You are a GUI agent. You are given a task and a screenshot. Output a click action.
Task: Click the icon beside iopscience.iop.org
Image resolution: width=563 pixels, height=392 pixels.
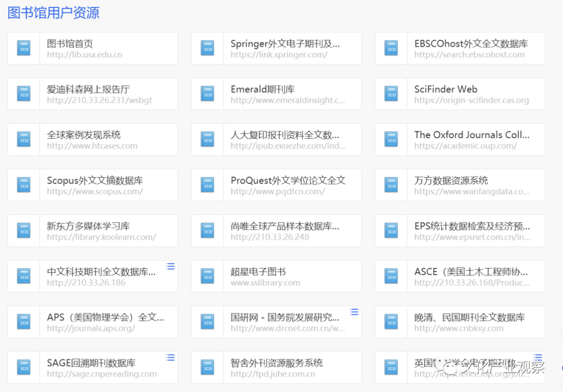pyautogui.click(x=391, y=367)
